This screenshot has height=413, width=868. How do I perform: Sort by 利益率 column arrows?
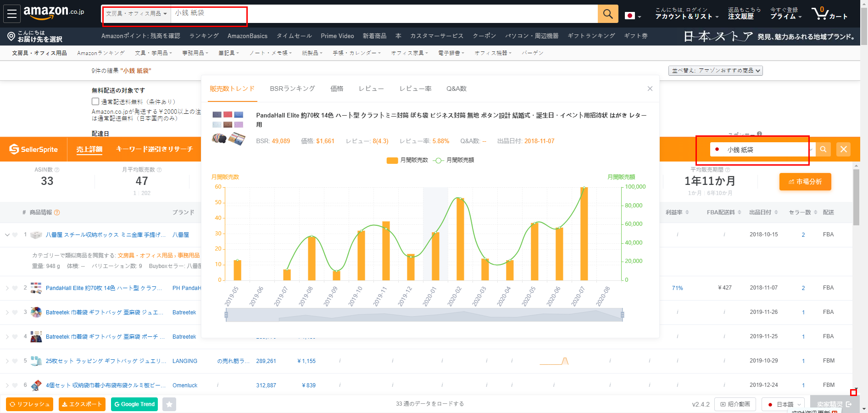[687, 212]
